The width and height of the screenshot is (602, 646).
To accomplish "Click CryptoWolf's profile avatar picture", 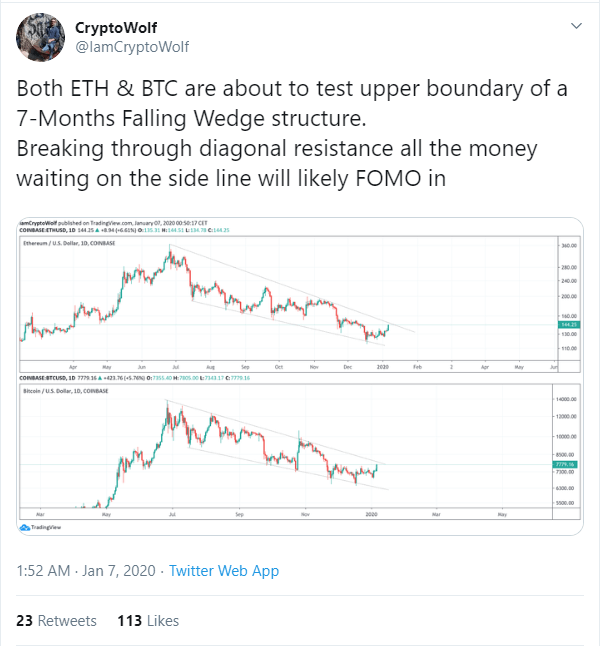I will click(40, 37).
